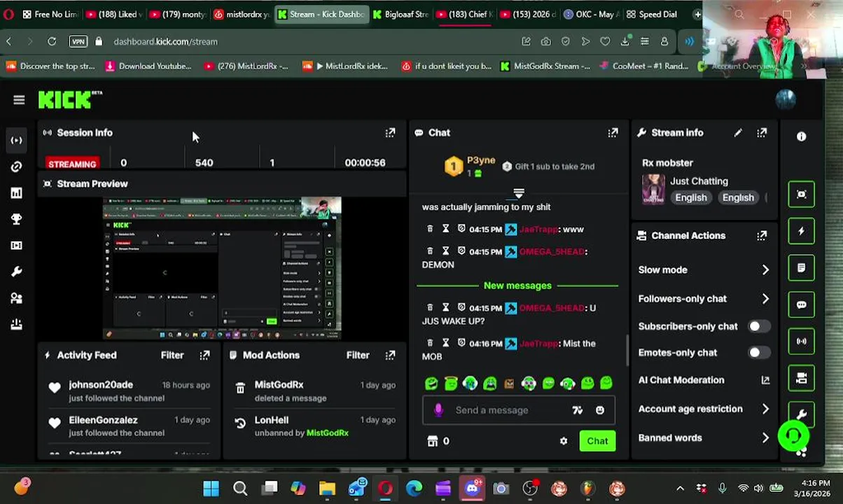Image resolution: width=843 pixels, height=504 pixels.
Task: Open the emoji picker in the message box
Action: pyautogui.click(x=600, y=410)
